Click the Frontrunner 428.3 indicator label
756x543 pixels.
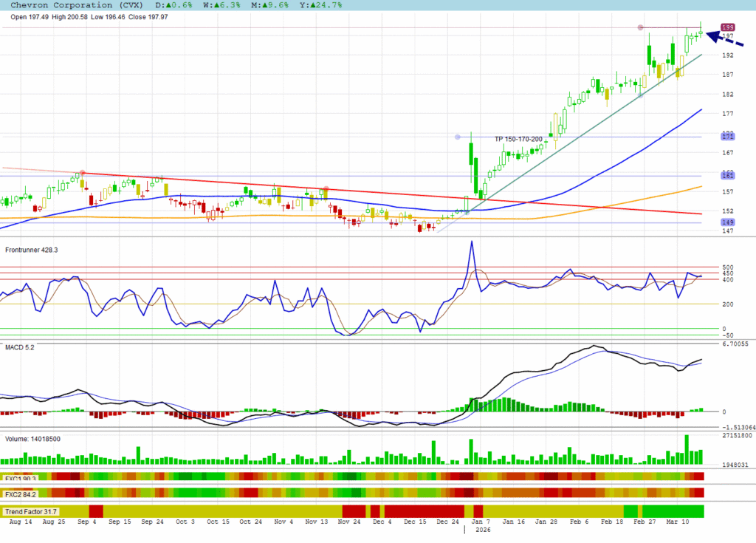coord(32,250)
